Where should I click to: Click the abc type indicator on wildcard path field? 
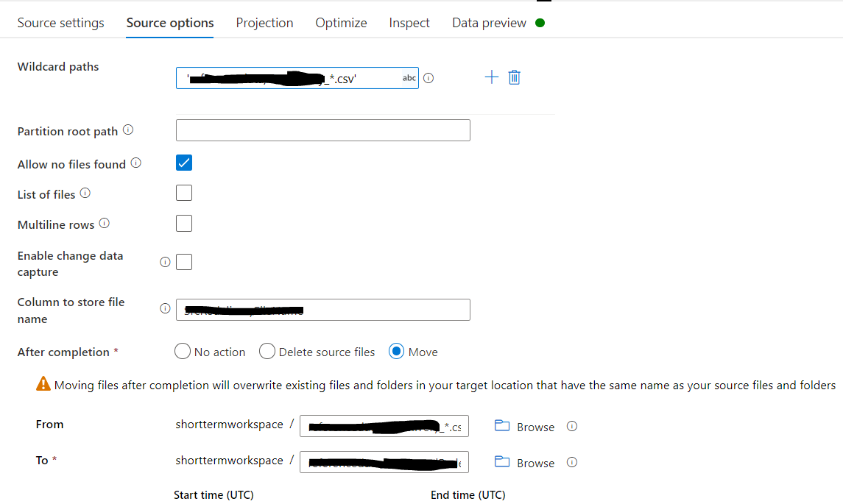pos(409,78)
